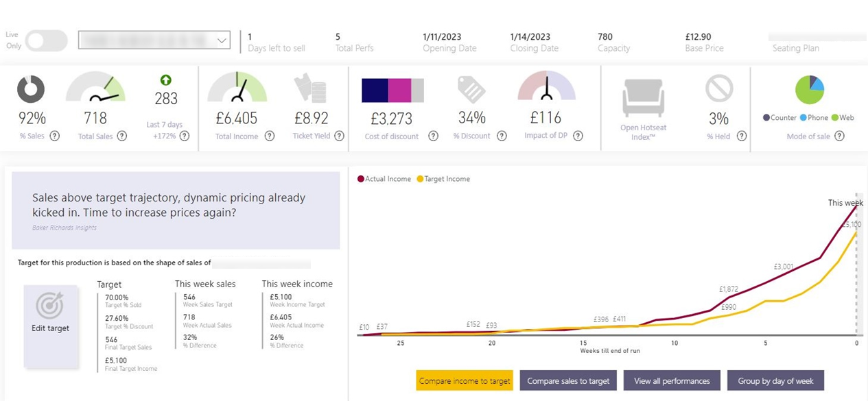Toggle Target Income legend series

pyautogui.click(x=443, y=179)
